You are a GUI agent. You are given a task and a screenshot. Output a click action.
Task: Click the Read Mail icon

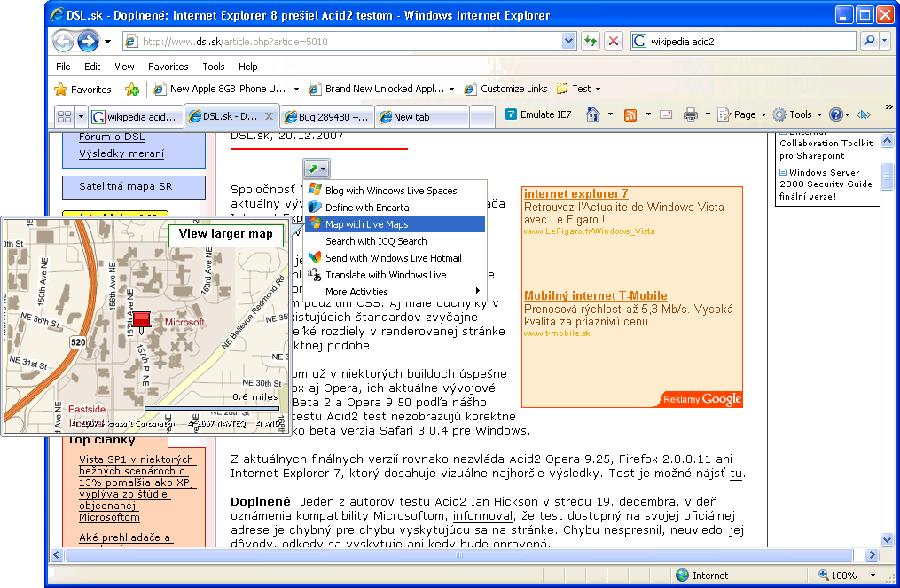coord(666,114)
